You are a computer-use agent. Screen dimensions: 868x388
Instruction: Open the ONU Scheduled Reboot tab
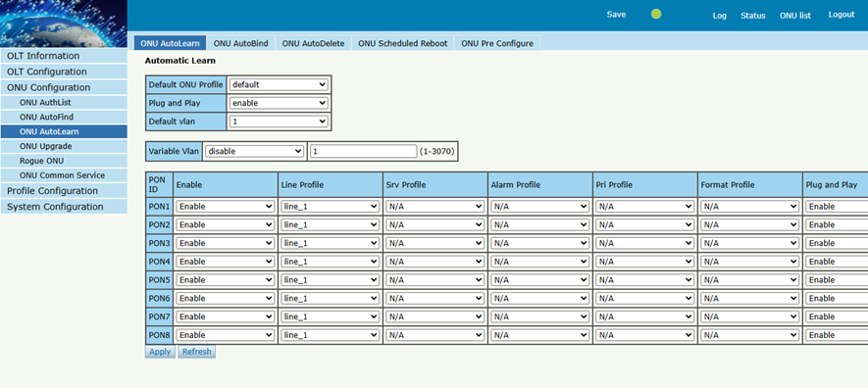[x=402, y=43]
